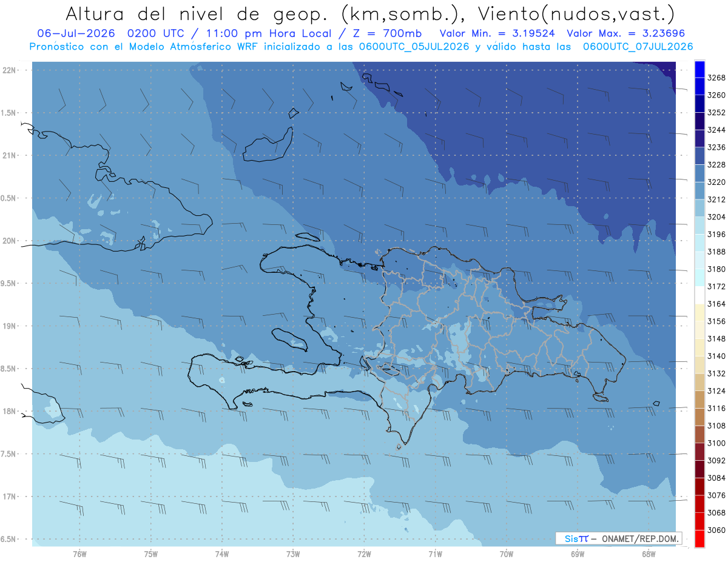Click the red swatch at colorbar bottom

(699, 538)
